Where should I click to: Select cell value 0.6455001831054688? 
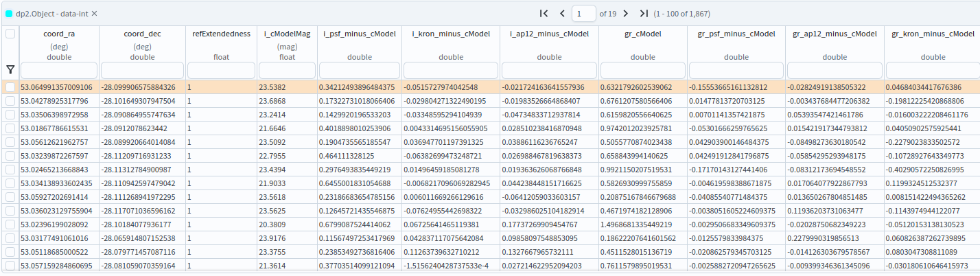click(x=354, y=183)
